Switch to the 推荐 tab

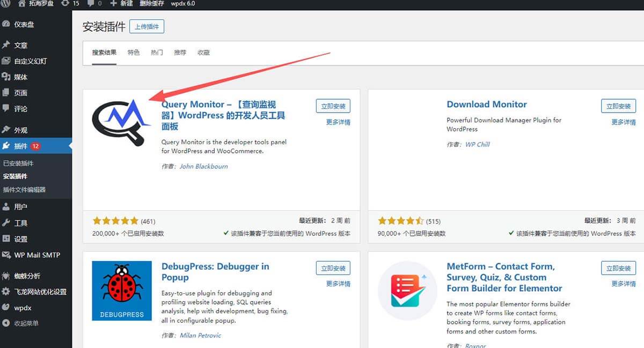(180, 53)
